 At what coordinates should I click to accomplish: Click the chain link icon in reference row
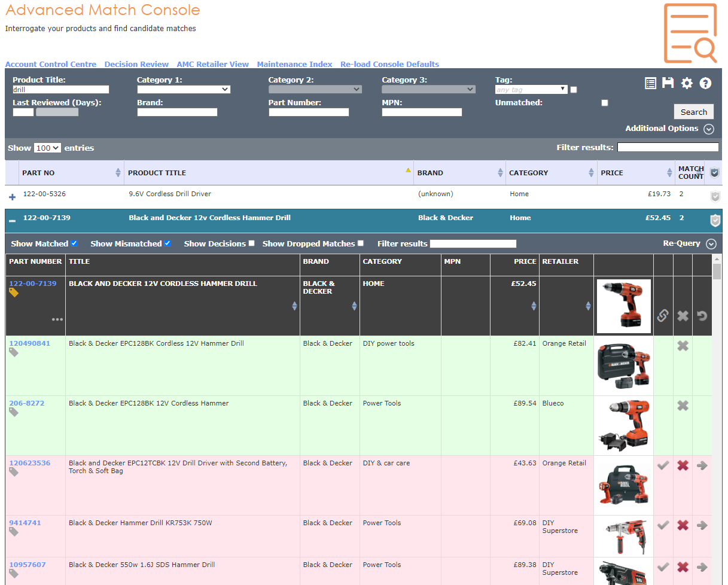coord(663,315)
